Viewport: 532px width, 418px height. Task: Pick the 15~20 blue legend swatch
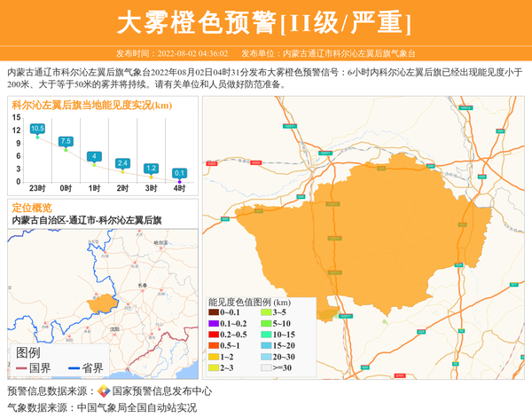[265, 345]
